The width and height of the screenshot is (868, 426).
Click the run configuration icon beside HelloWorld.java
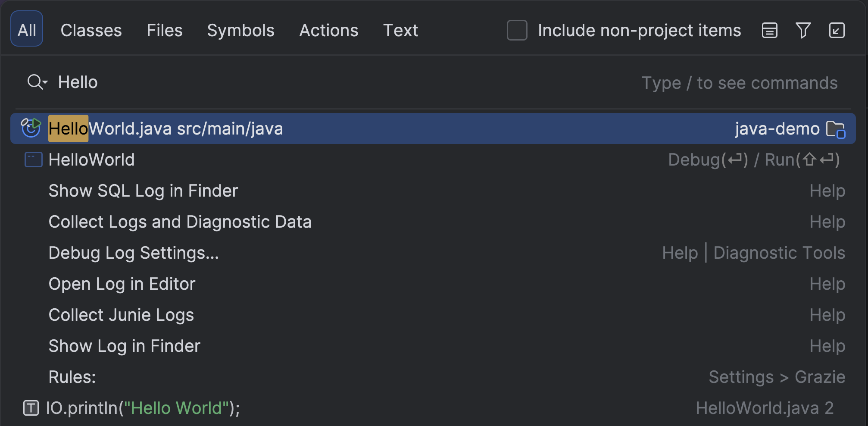click(31, 128)
